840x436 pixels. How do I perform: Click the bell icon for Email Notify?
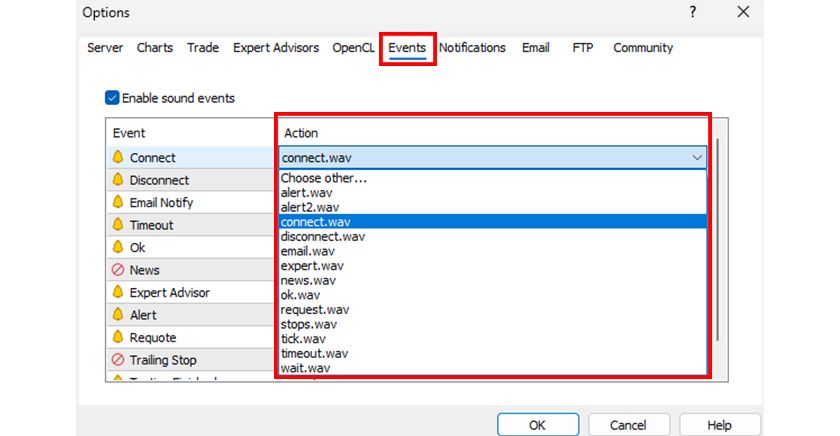click(118, 202)
